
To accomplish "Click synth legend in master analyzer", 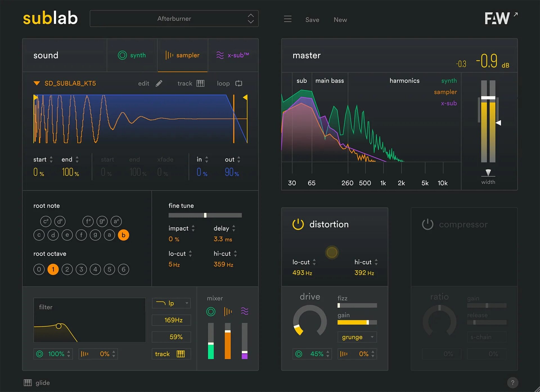I will point(449,81).
